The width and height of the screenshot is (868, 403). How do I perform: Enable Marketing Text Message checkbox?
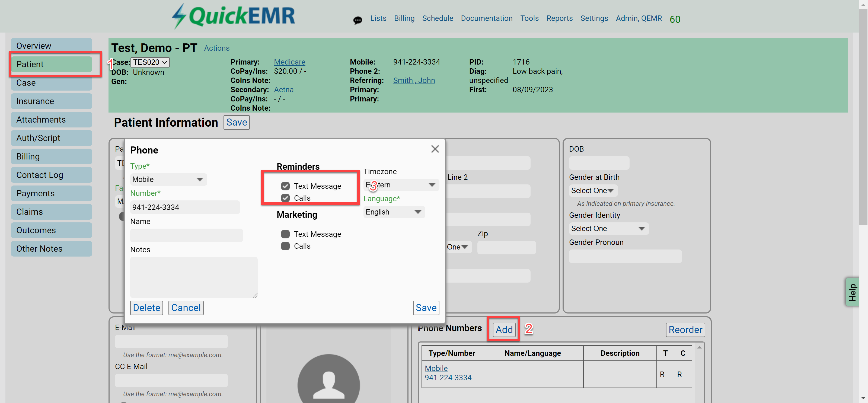click(285, 234)
